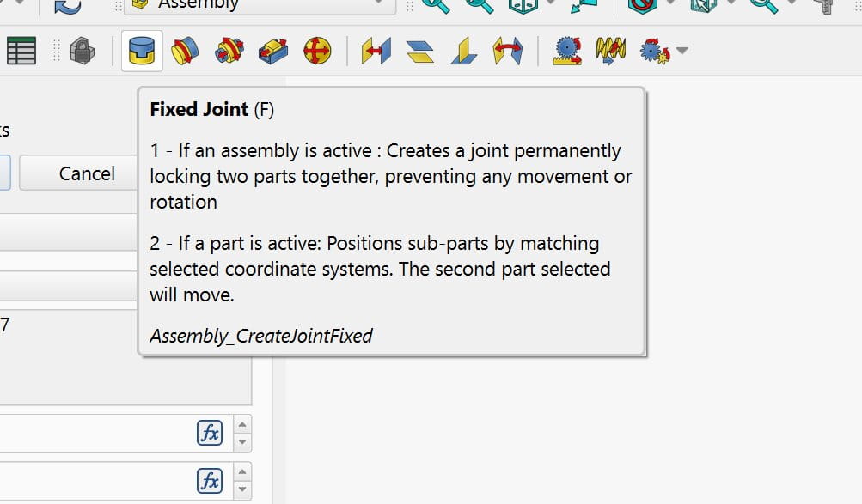Select the Rack and Pinion joint

click(x=566, y=52)
